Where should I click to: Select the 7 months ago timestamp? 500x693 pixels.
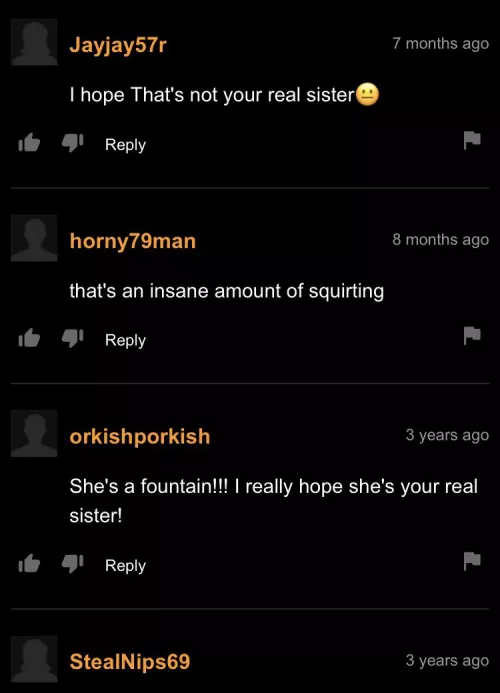point(440,43)
